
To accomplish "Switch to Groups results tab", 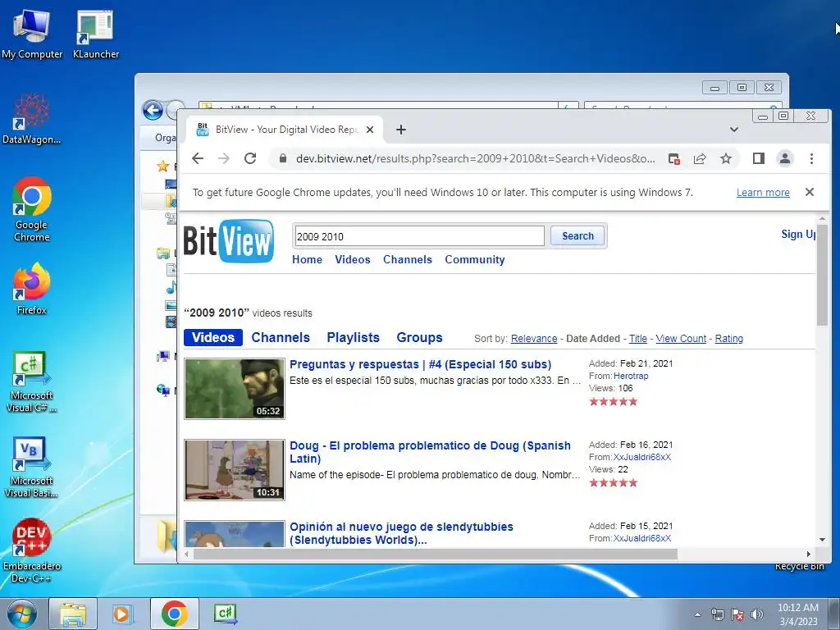I will 419,337.
